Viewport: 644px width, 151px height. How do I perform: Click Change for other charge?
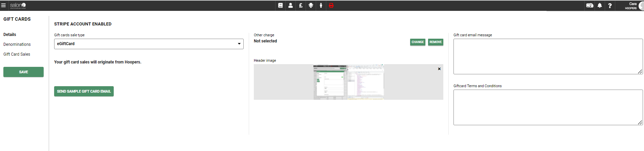[x=418, y=42]
